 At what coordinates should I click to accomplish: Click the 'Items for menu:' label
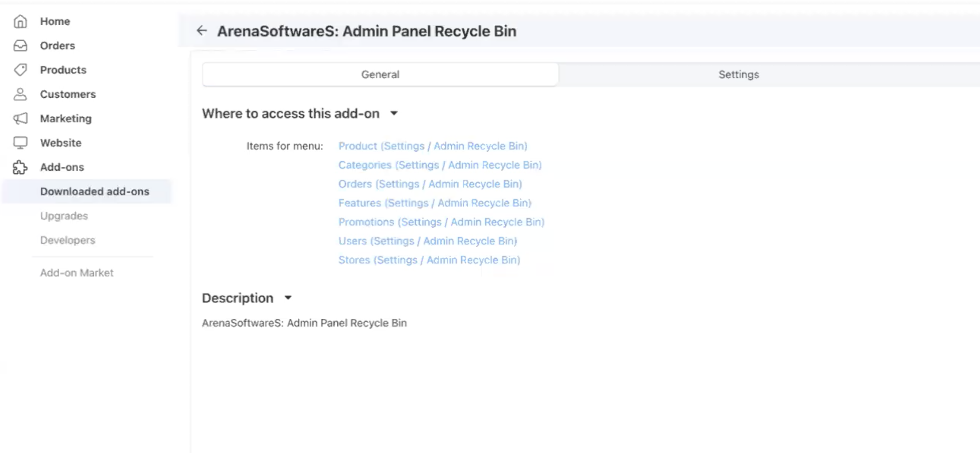click(285, 146)
